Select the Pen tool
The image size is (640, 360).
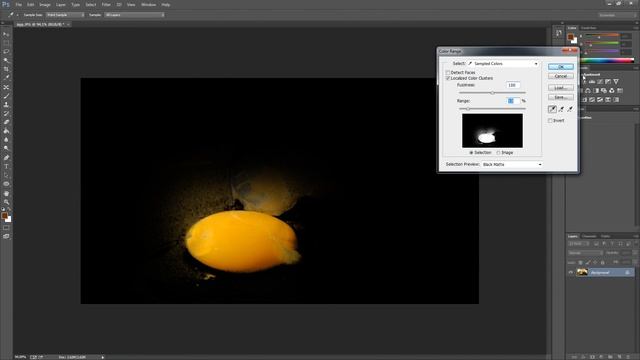(x=6, y=158)
